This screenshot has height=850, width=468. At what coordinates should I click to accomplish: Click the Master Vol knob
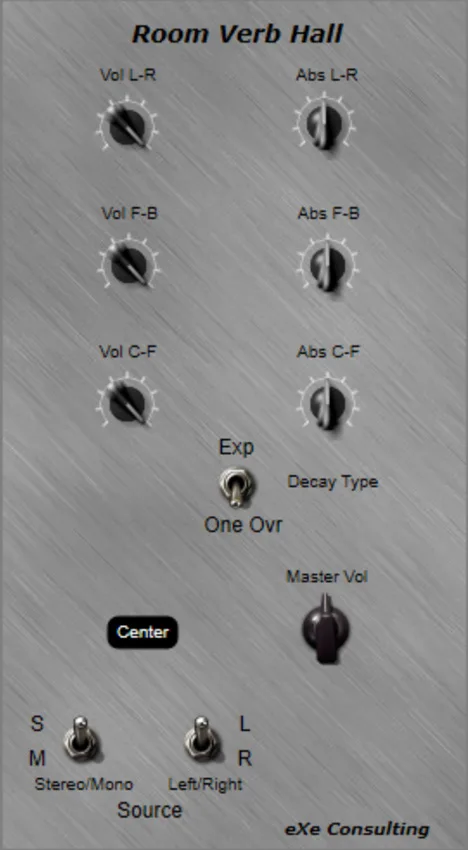point(326,628)
